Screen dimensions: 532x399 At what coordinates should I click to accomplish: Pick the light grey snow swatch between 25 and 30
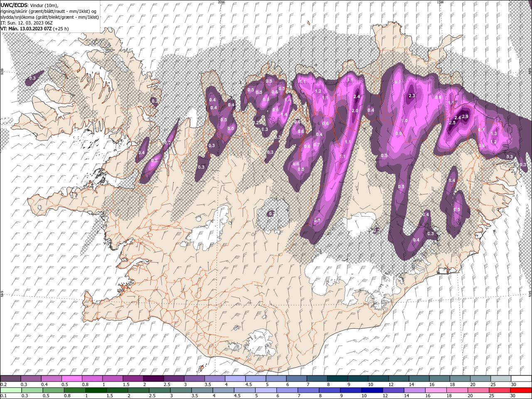point(501,379)
